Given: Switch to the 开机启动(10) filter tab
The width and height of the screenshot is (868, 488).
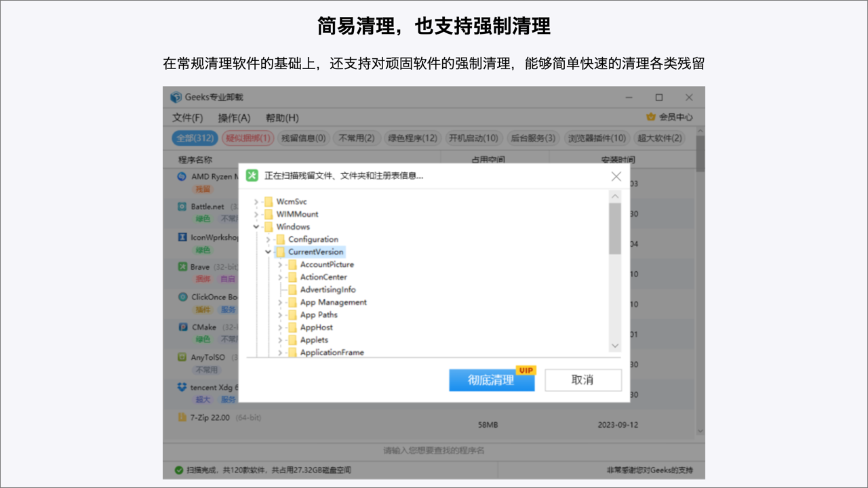Looking at the screenshot, I should click(473, 138).
